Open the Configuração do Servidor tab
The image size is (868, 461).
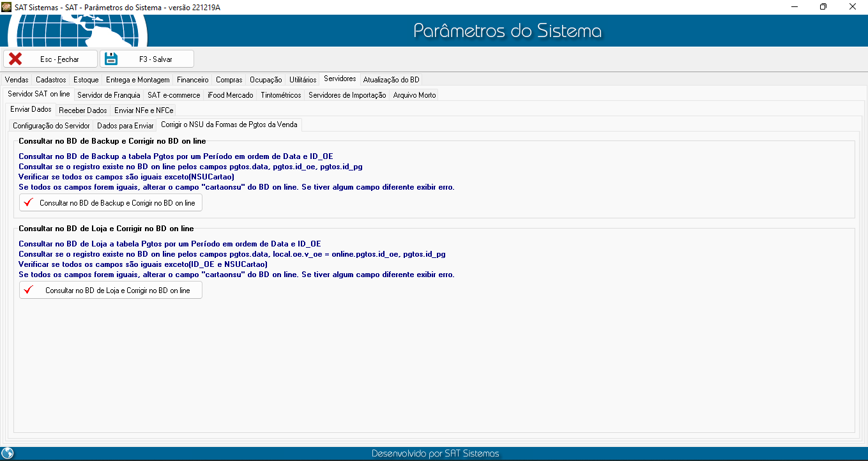coord(51,126)
